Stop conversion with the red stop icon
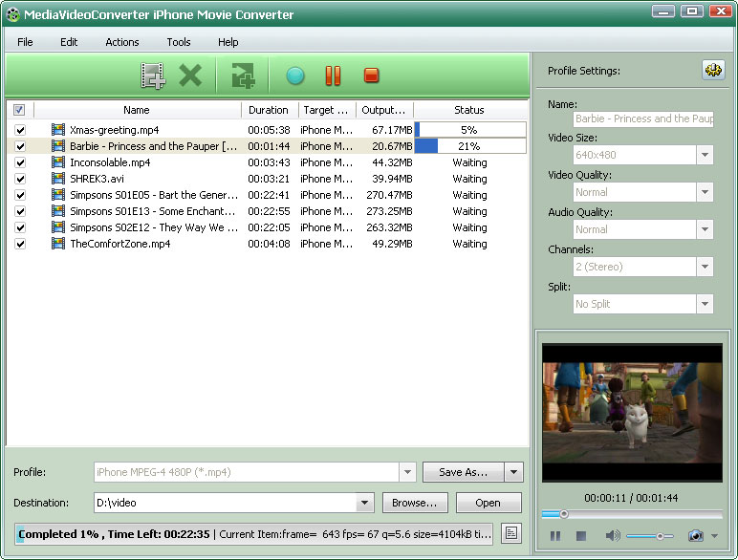Image resolution: width=738 pixels, height=560 pixels. [x=372, y=75]
